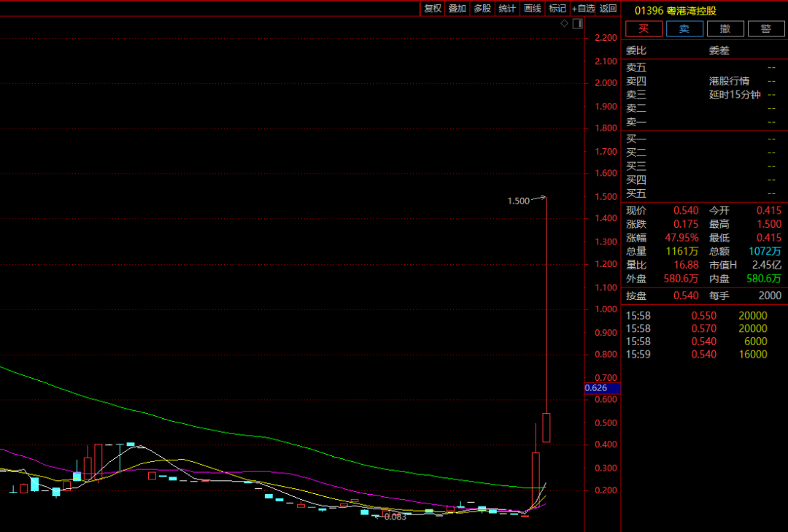Screen dimensions: 788x532
Task: Click the 统计 statistics toolbar item
Action: (507, 9)
